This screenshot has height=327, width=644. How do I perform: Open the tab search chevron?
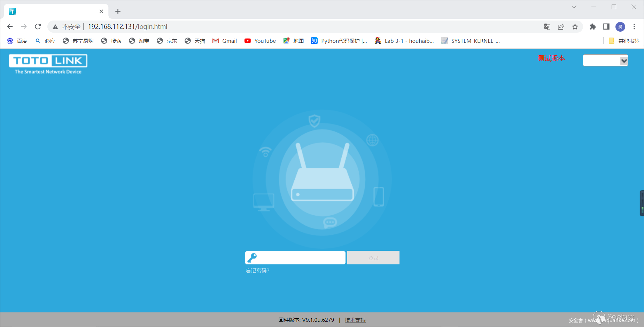(574, 7)
